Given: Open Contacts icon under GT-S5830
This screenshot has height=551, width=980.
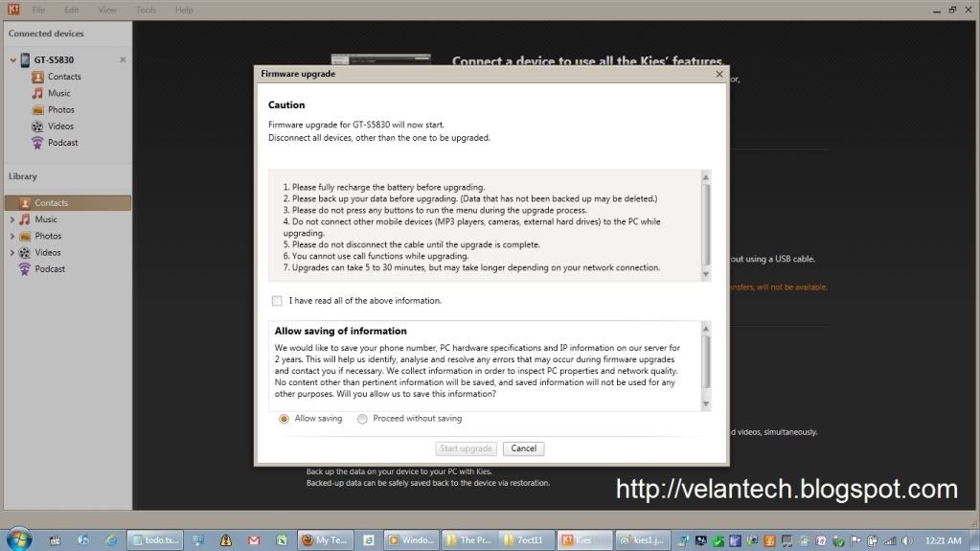Looking at the screenshot, I should click(37, 77).
